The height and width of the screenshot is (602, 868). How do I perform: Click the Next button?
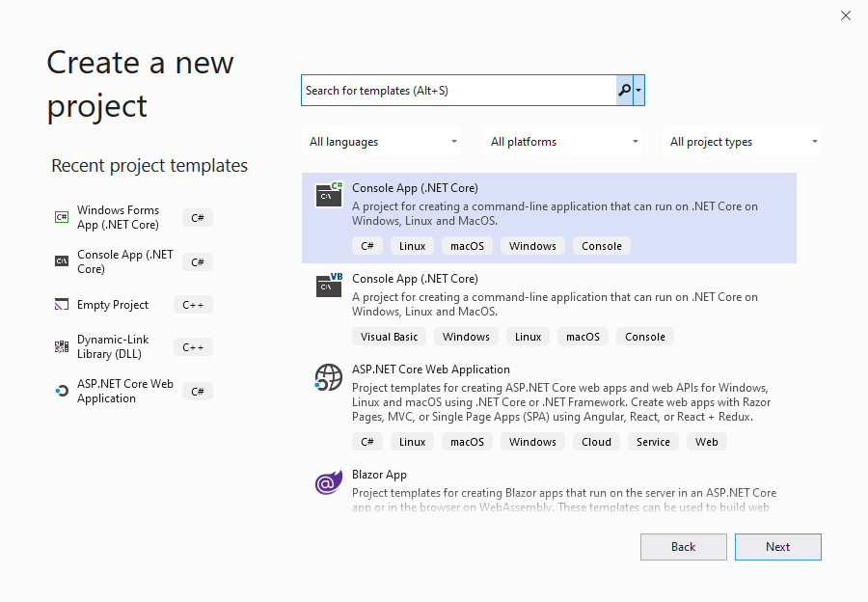tap(777, 547)
